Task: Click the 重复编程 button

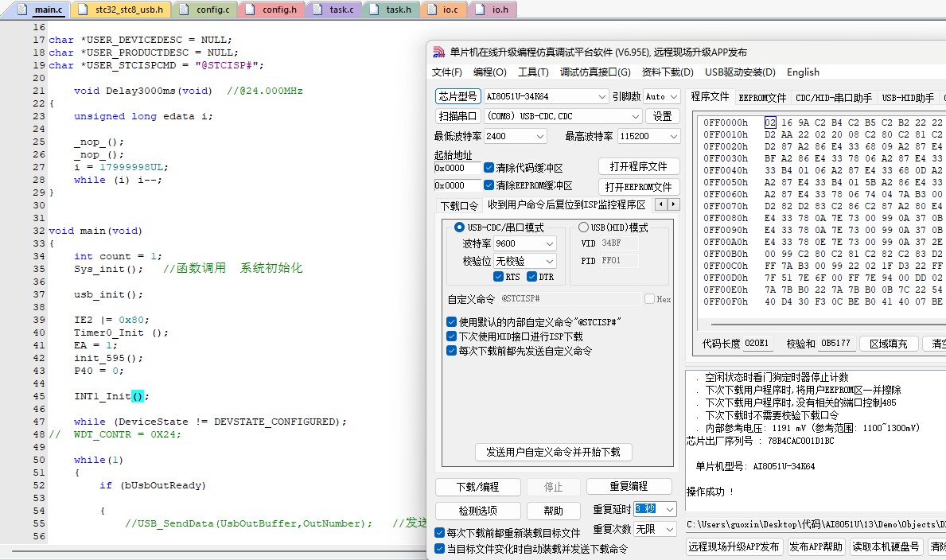Action: click(x=629, y=486)
